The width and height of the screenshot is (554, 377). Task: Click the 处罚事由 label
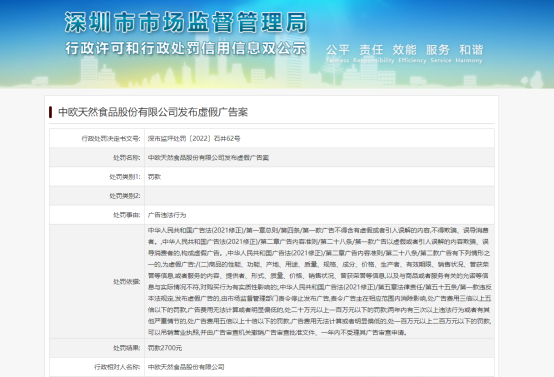coord(126,215)
